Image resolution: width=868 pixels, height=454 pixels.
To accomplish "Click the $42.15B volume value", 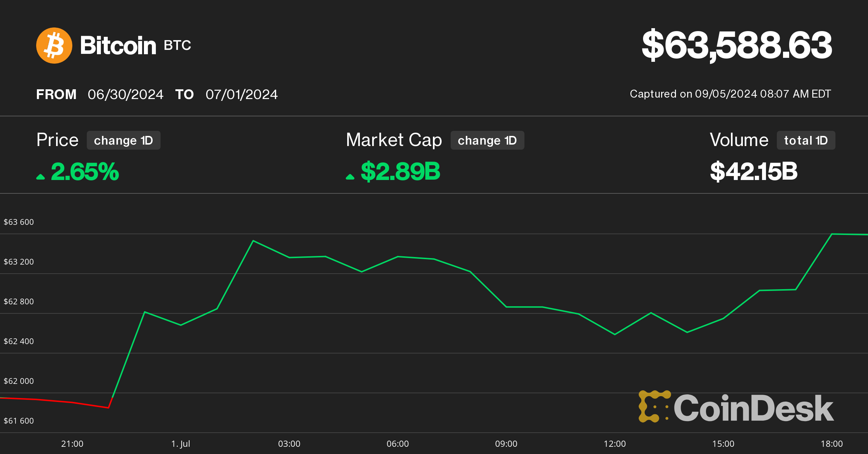I will tap(754, 171).
